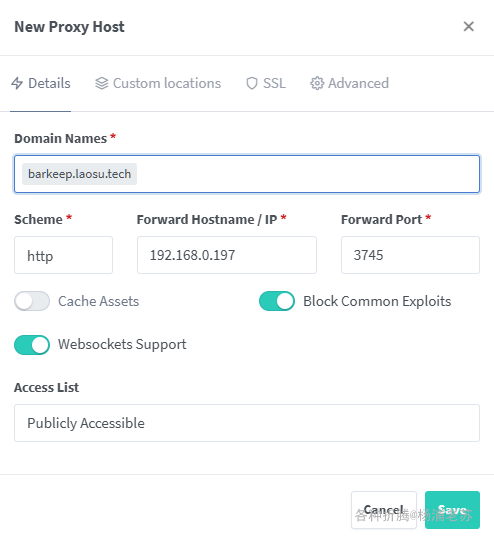This screenshot has height=542, width=494.
Task: Click into the Forward Port field
Action: pos(410,255)
